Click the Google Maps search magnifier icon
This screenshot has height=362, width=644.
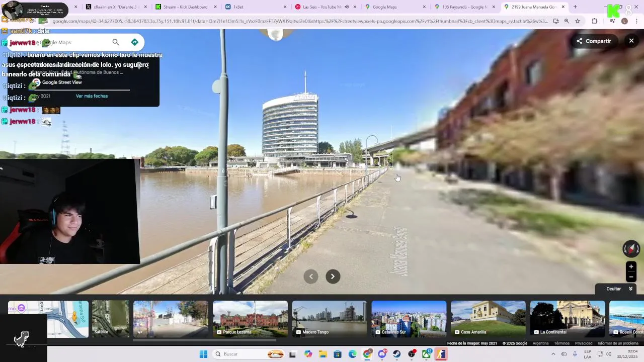point(116,42)
